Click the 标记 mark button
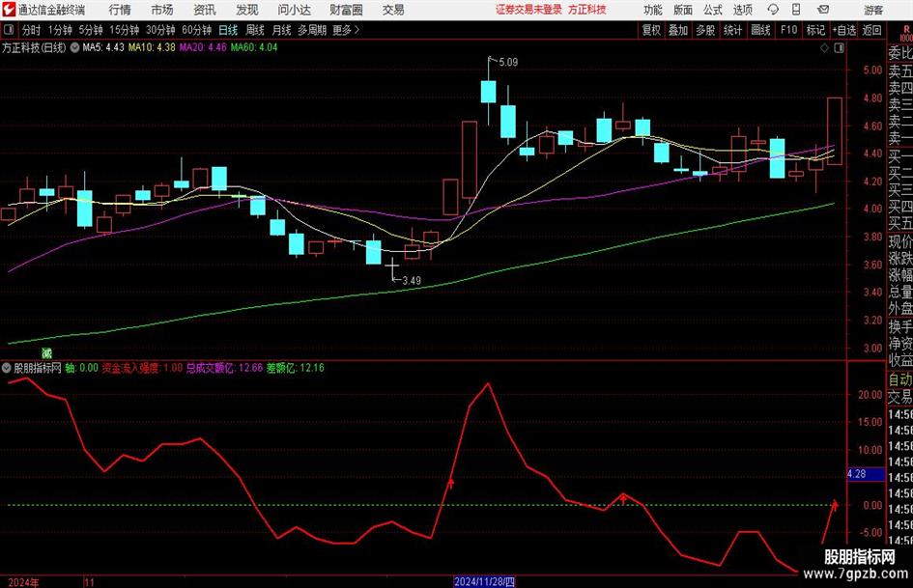The height and width of the screenshot is (588, 913). [815, 30]
